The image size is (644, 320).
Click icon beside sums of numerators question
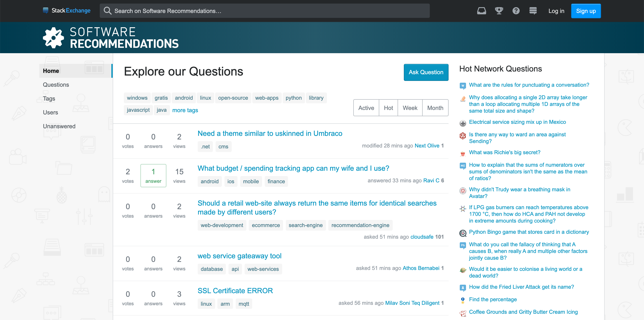coord(463,166)
